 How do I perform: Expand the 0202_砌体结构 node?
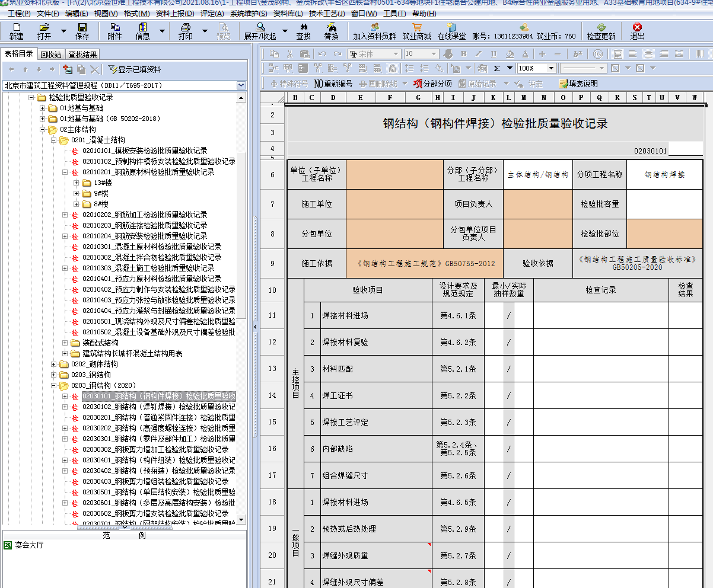(54, 364)
